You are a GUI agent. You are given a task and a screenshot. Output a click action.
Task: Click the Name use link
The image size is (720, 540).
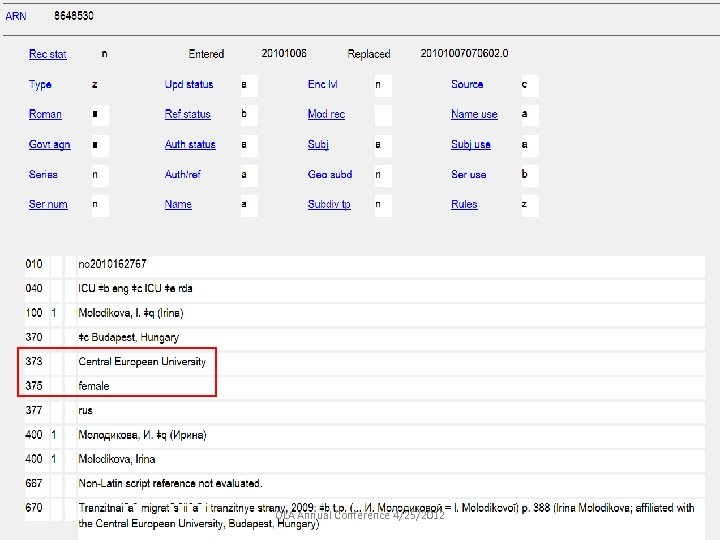tap(474, 115)
